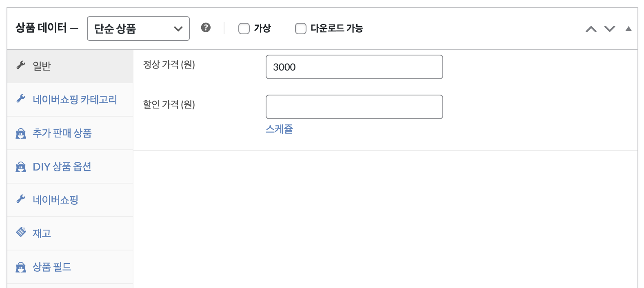Screen dimensions: 644x288
Task: Switch to the 재고 tab
Action: (42, 233)
